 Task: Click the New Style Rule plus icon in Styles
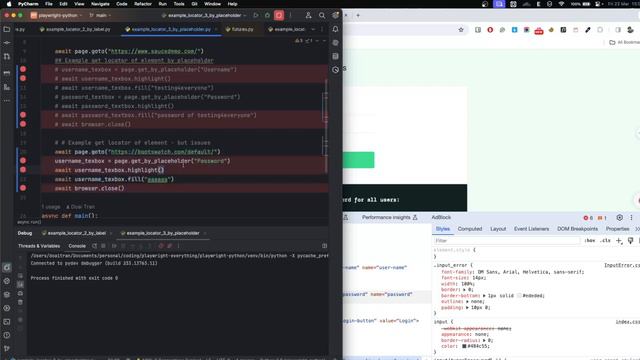click(x=619, y=240)
